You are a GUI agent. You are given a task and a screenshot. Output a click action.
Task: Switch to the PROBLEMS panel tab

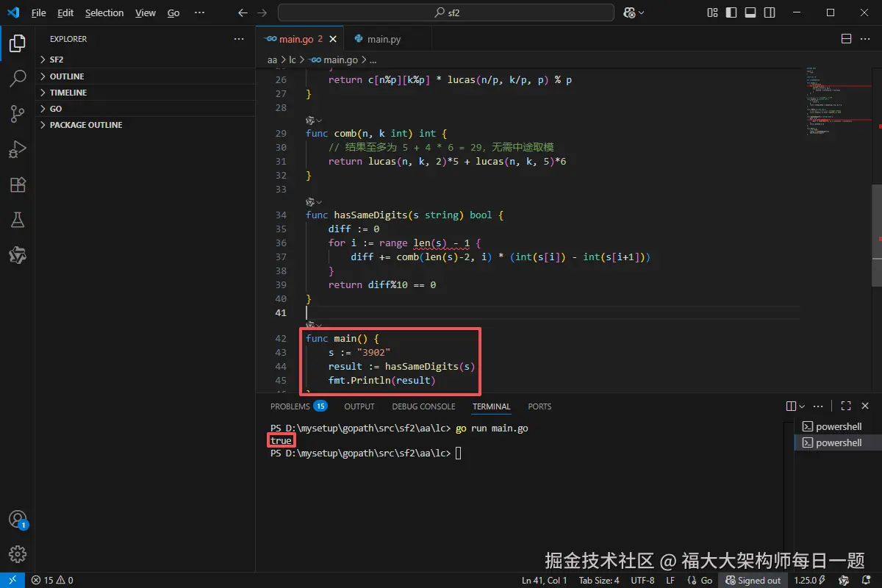click(x=298, y=406)
